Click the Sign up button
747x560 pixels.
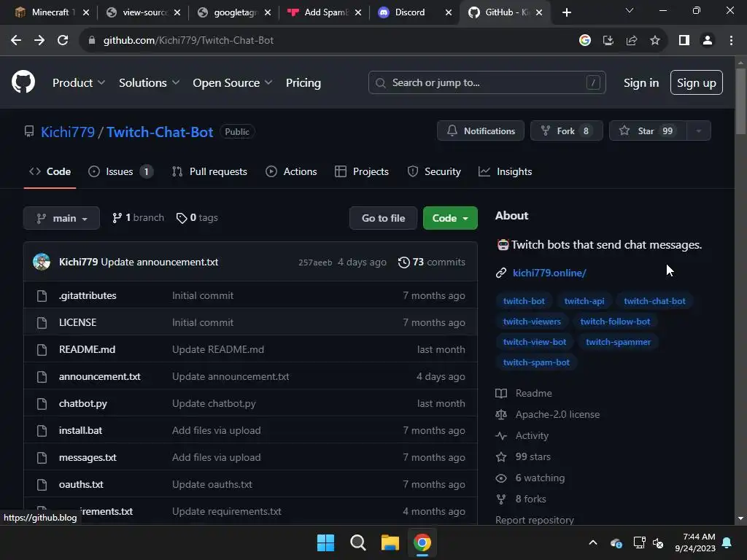696,83
